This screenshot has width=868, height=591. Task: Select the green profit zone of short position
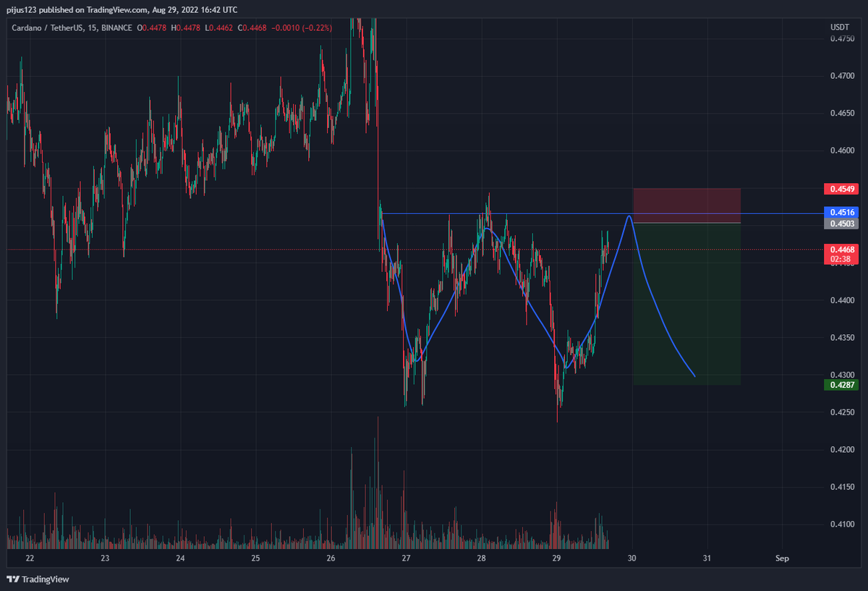click(x=686, y=304)
